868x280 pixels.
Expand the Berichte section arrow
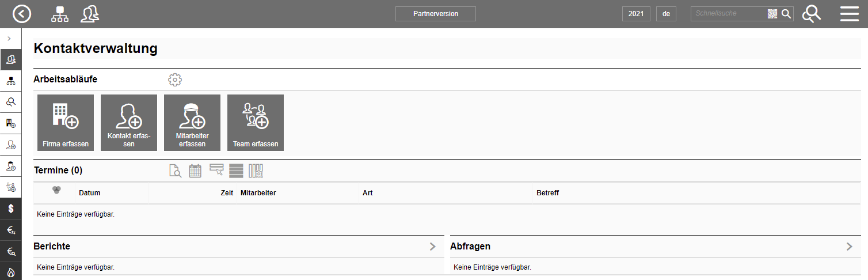tap(433, 247)
